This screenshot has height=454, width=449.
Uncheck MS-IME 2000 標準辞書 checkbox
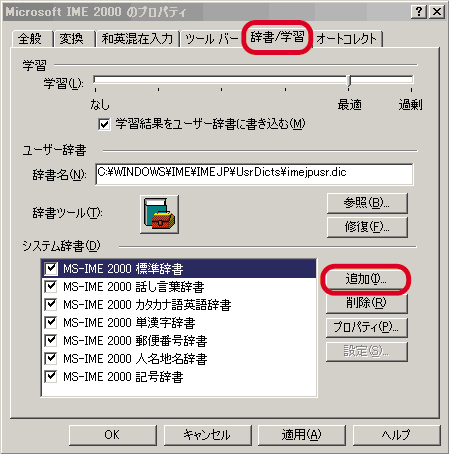pos(51,268)
